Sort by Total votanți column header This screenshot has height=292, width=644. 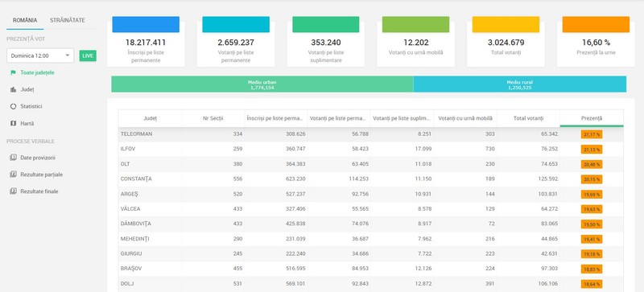[529, 118]
